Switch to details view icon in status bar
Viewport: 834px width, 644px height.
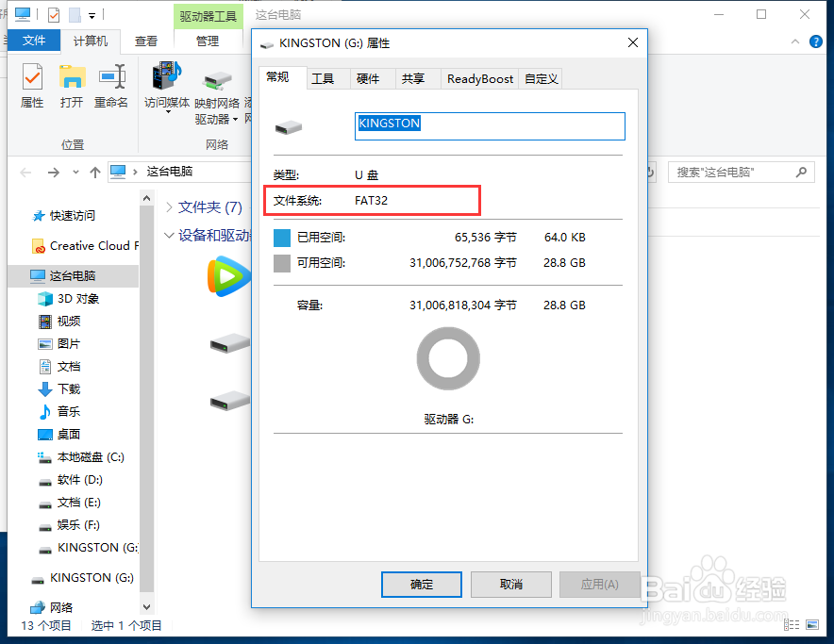[792, 624]
